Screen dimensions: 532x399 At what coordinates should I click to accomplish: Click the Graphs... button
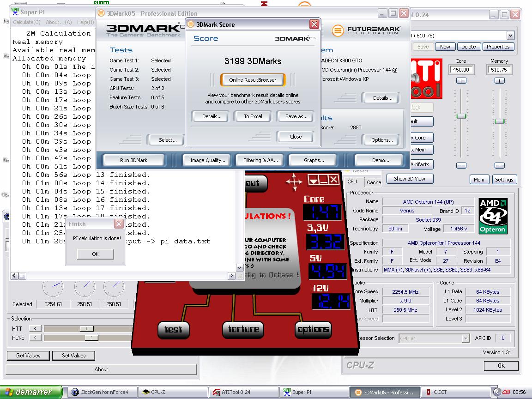(314, 161)
